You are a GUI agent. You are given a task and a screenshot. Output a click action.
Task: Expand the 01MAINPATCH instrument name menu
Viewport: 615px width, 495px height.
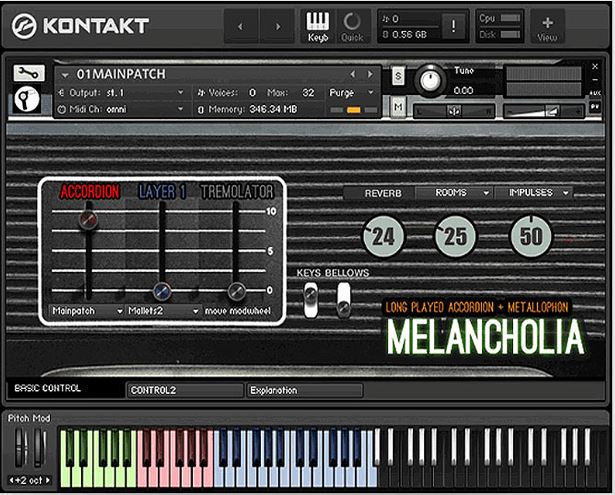65,75
